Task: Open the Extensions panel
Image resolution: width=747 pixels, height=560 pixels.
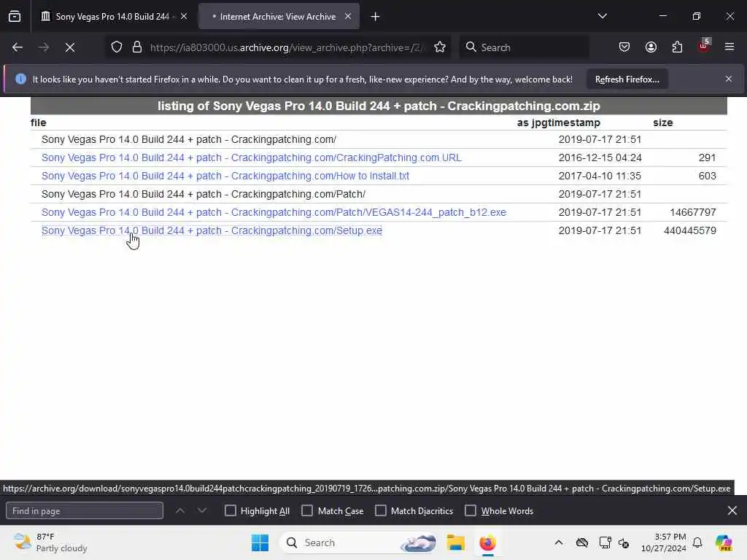Action: point(677,47)
